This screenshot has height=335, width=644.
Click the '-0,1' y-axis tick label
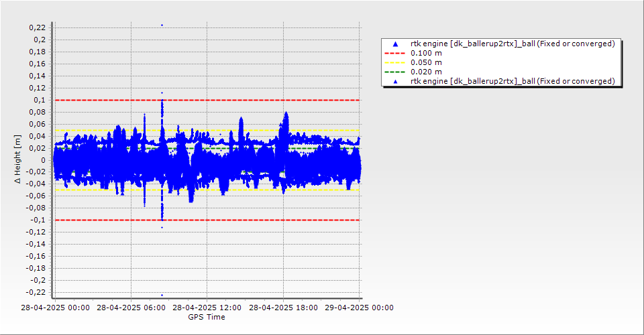point(38,220)
